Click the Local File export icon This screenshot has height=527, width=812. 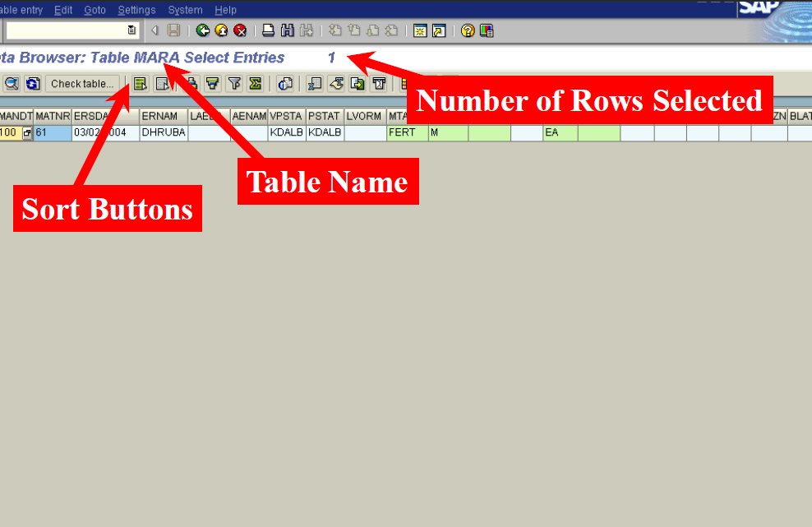click(x=358, y=83)
